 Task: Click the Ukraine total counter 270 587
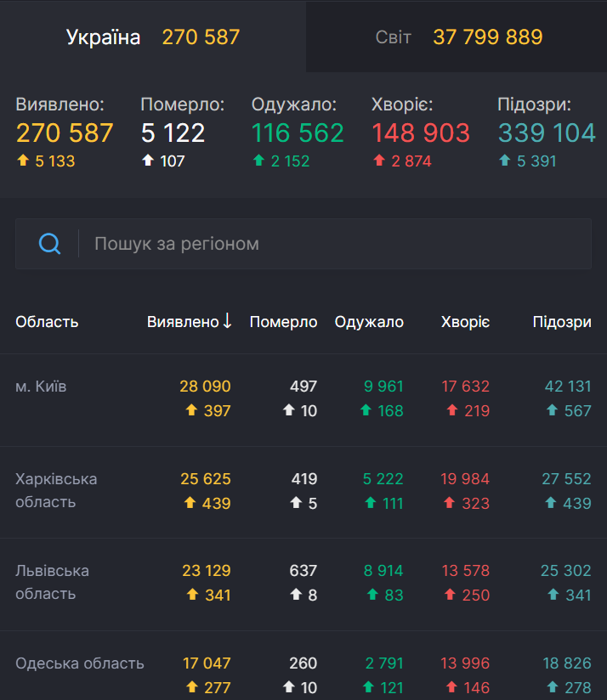click(x=201, y=37)
